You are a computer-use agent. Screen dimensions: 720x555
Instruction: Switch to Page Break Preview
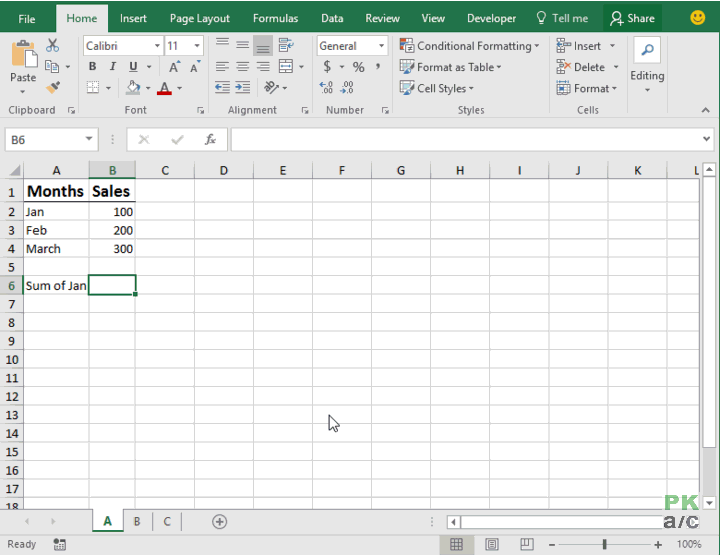(527, 544)
